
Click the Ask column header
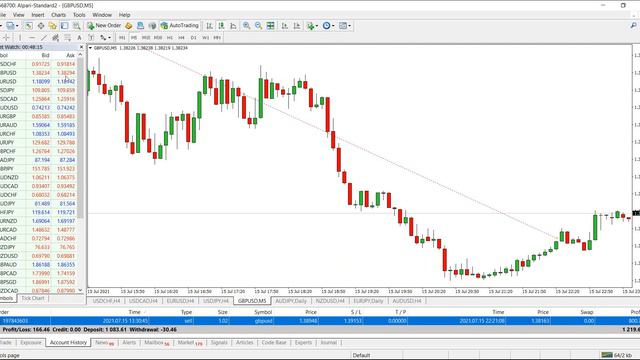point(70,55)
